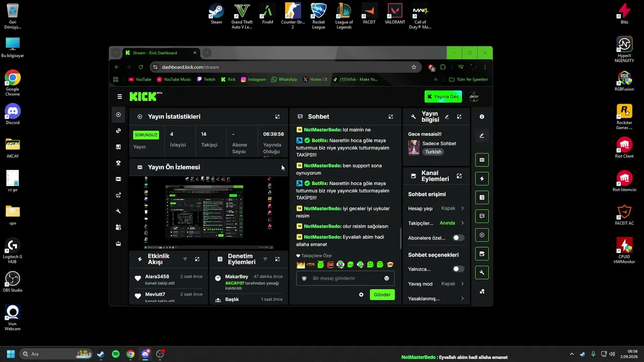This screenshot has width=644, height=362.
Task: Open the chain-link icon in left sidebar
Action: point(118,131)
